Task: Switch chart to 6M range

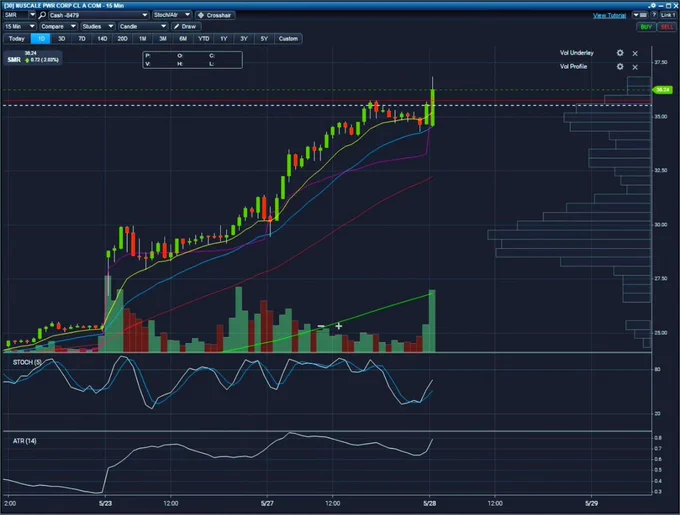Action: (183, 39)
